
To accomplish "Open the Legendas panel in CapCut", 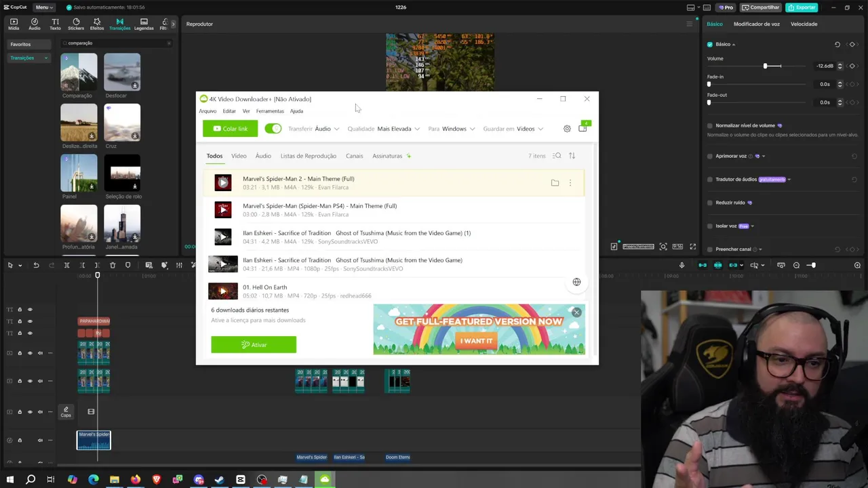I will 144,24.
